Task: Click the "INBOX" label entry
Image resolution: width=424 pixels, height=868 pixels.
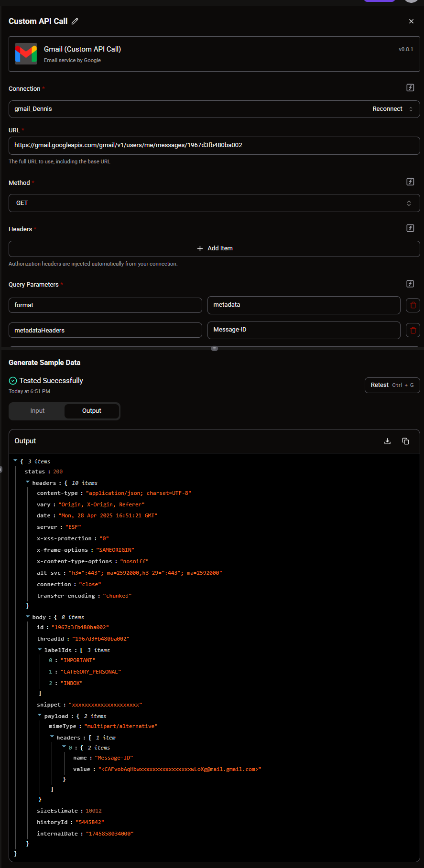Action: tap(72, 684)
